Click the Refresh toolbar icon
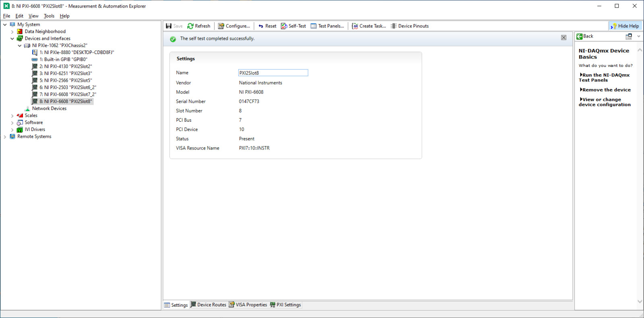The width and height of the screenshot is (644, 318). click(190, 26)
